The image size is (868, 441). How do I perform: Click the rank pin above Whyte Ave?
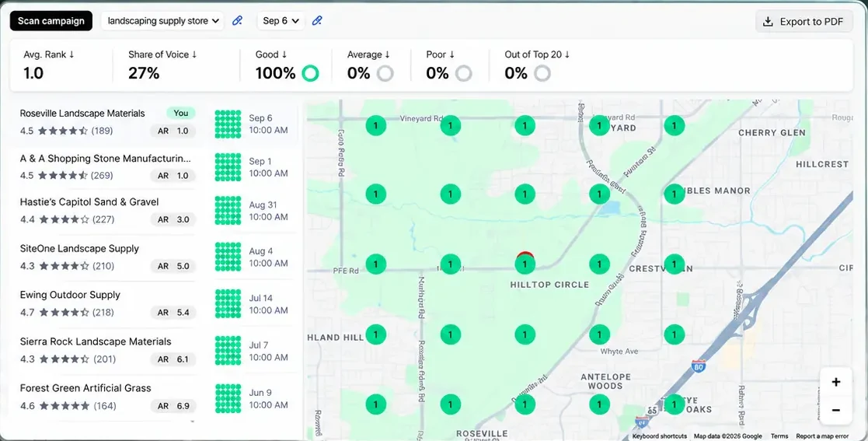[599, 334]
